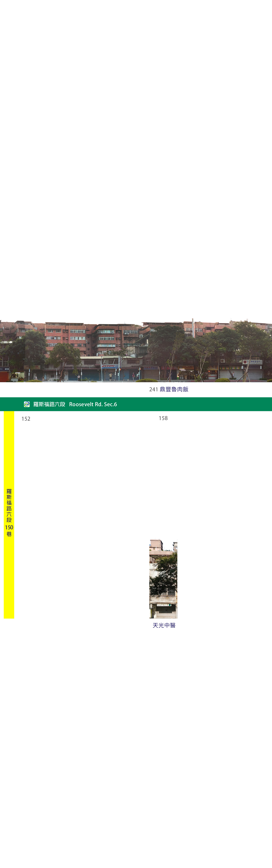Open the 天光中醫 text link

pyautogui.click(x=164, y=625)
